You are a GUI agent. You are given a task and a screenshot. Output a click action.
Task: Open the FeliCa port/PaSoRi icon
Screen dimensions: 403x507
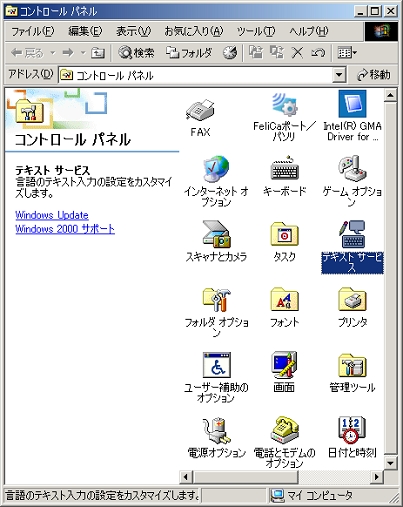[x=284, y=104]
